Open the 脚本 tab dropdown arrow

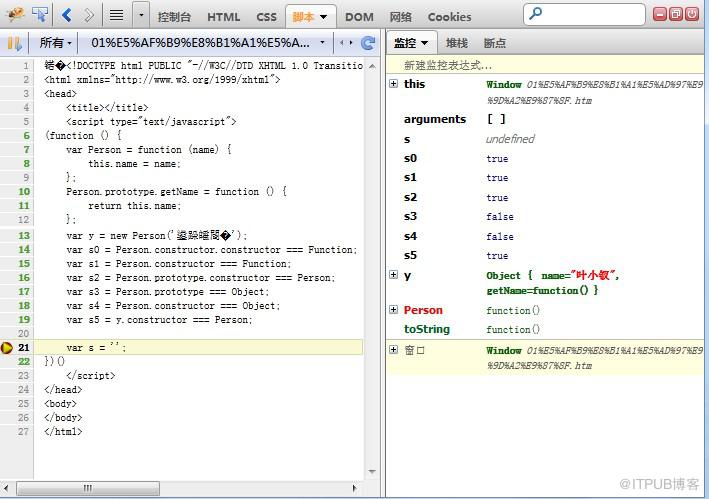click(323, 17)
